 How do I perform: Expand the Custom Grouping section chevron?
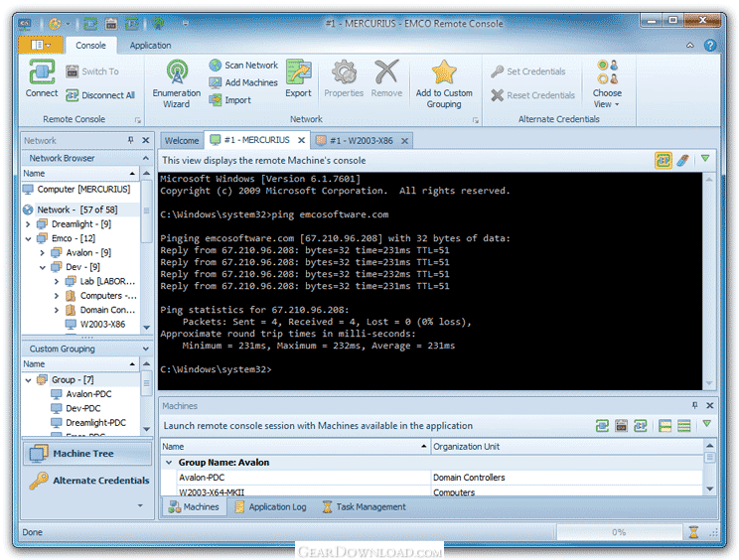(146, 349)
